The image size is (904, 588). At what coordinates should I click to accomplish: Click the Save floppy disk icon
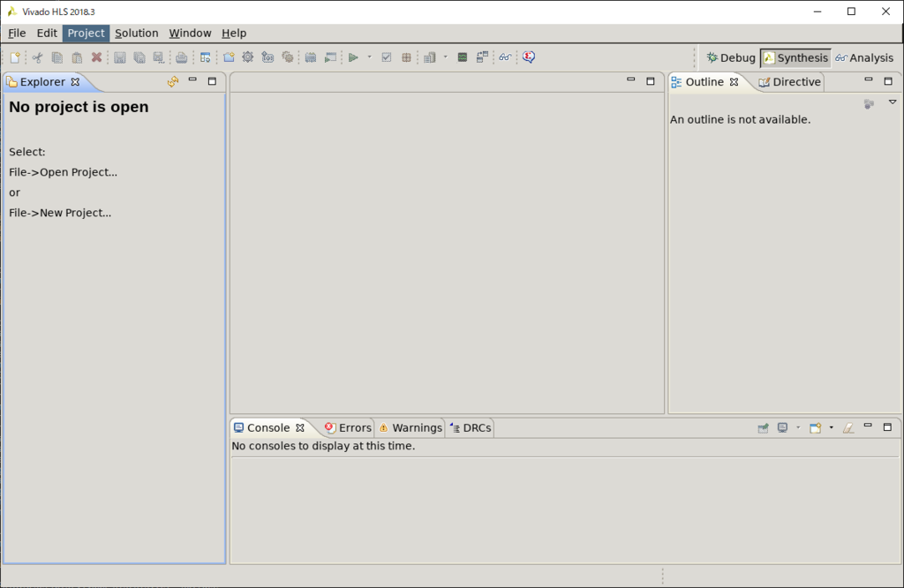tap(120, 57)
